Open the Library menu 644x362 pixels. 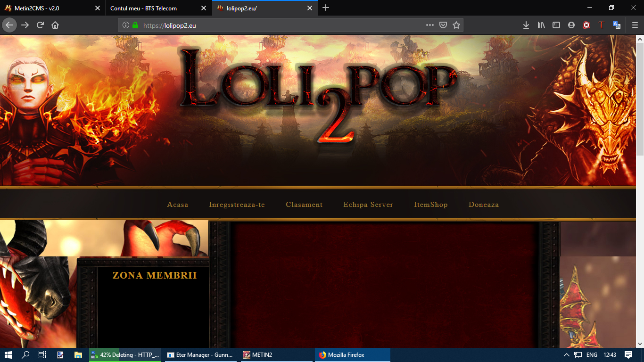pos(541,25)
